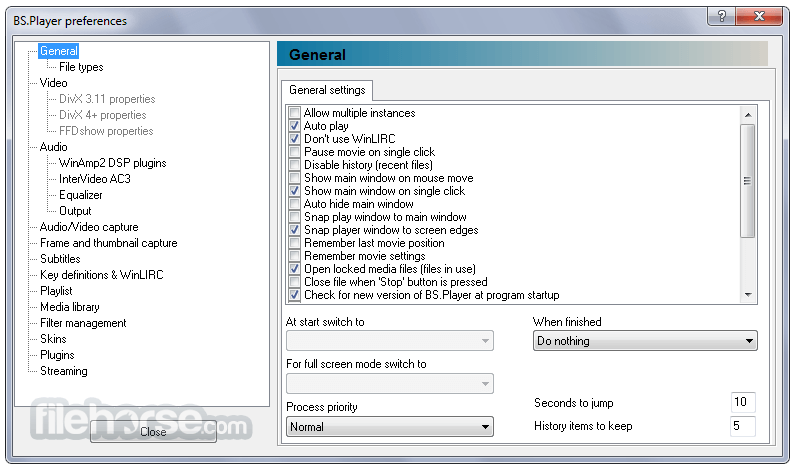Select Video in the preferences tree
Viewport: 794px width, 470px height.
coord(53,83)
